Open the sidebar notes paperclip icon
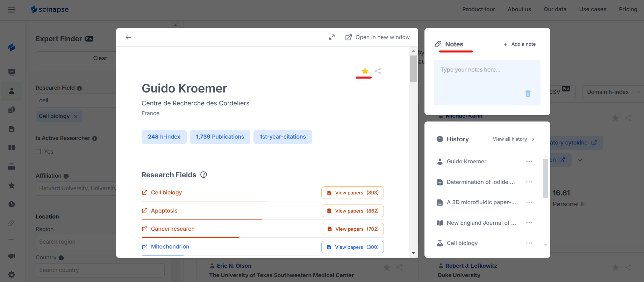This screenshot has height=282, width=644. pos(12,223)
